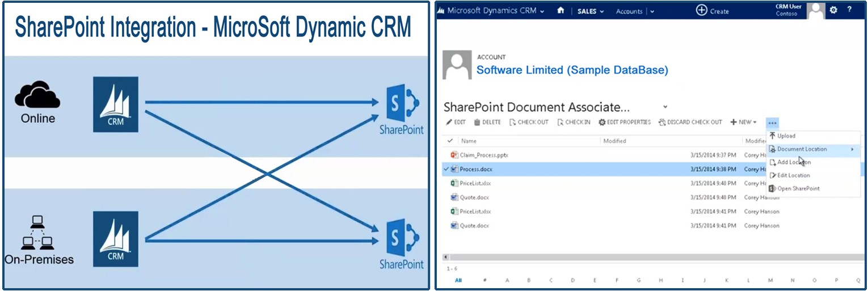
Task: Click the EDIT PROPERTIES gear command
Action: tap(625, 122)
